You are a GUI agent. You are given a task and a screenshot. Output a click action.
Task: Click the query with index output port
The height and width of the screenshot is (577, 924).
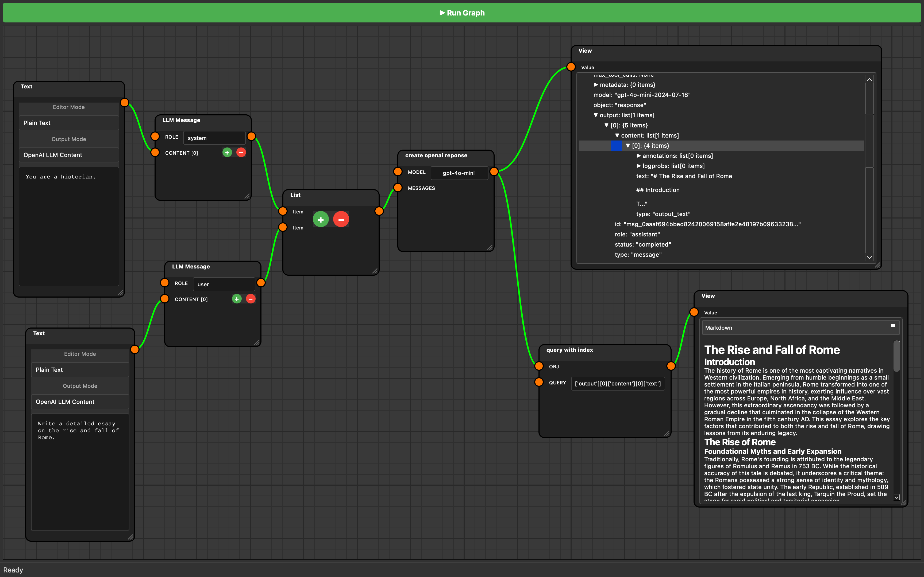(x=671, y=366)
